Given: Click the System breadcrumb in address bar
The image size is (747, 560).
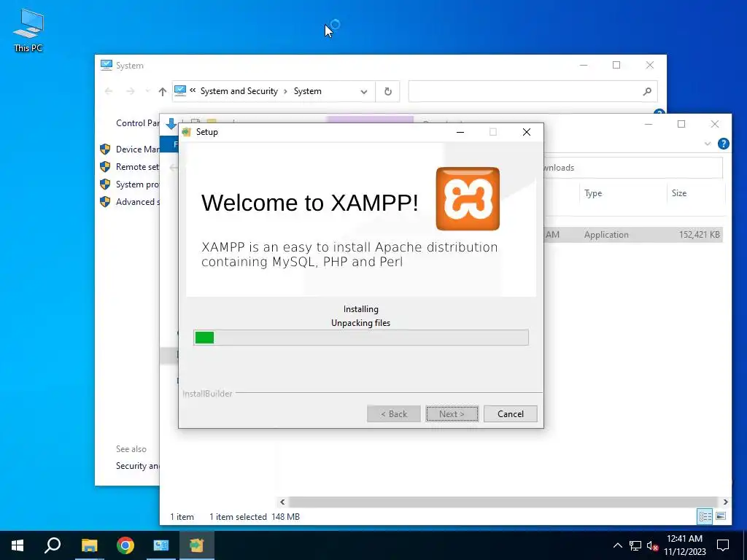Looking at the screenshot, I should tap(307, 91).
